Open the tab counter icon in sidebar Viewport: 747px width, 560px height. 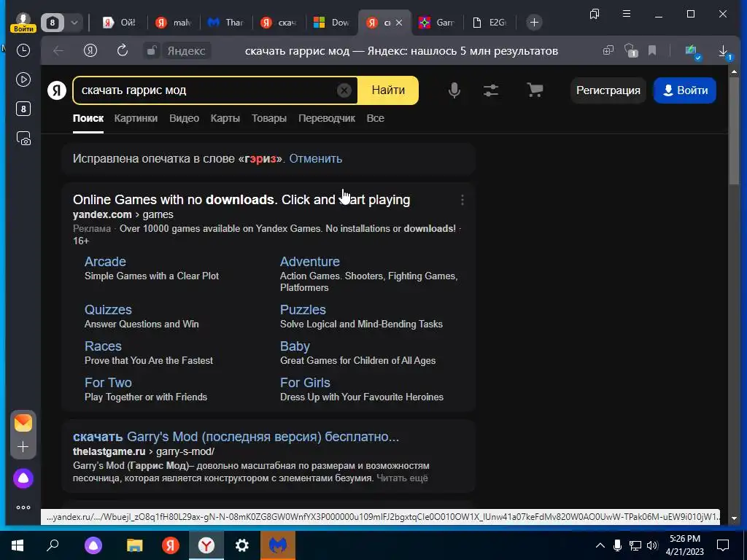[x=23, y=109]
